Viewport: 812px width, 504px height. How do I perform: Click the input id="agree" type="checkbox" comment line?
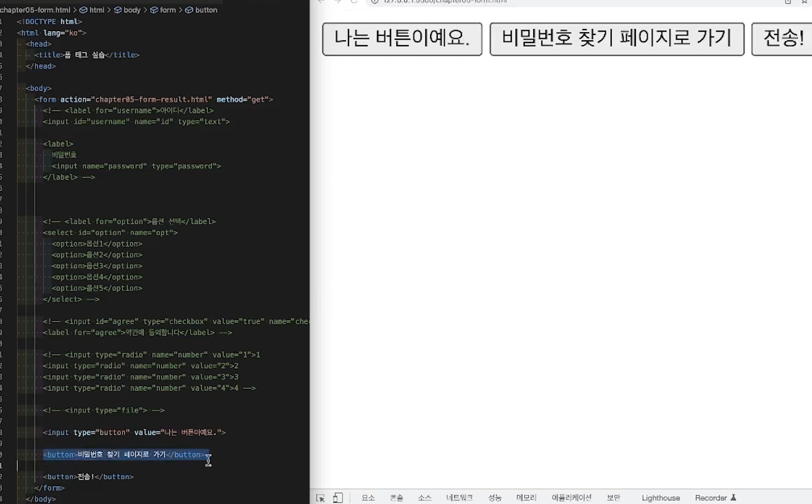pos(176,321)
